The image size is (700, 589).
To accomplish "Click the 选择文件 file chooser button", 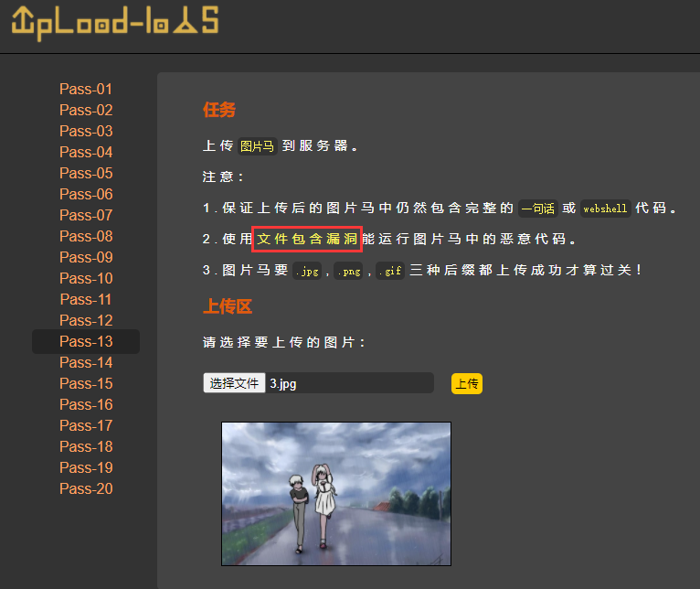I will (234, 383).
